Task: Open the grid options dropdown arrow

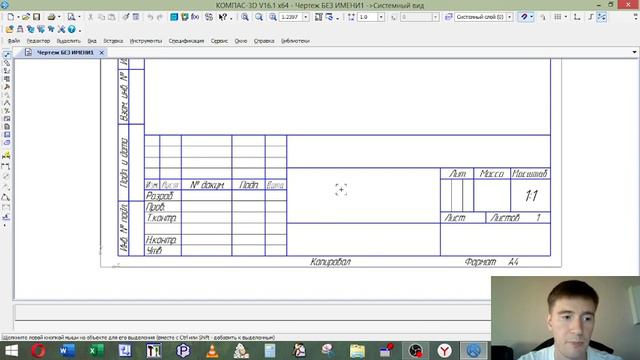Action: pos(566,17)
